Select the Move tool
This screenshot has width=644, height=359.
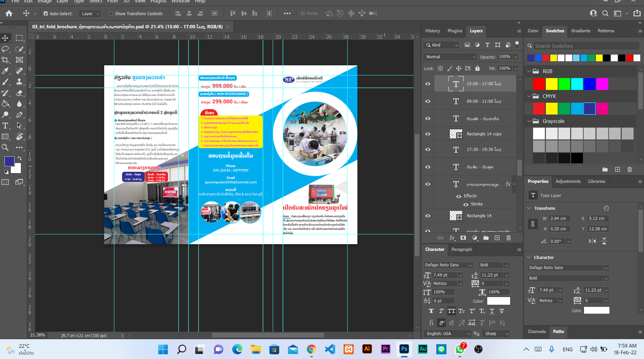[5, 38]
